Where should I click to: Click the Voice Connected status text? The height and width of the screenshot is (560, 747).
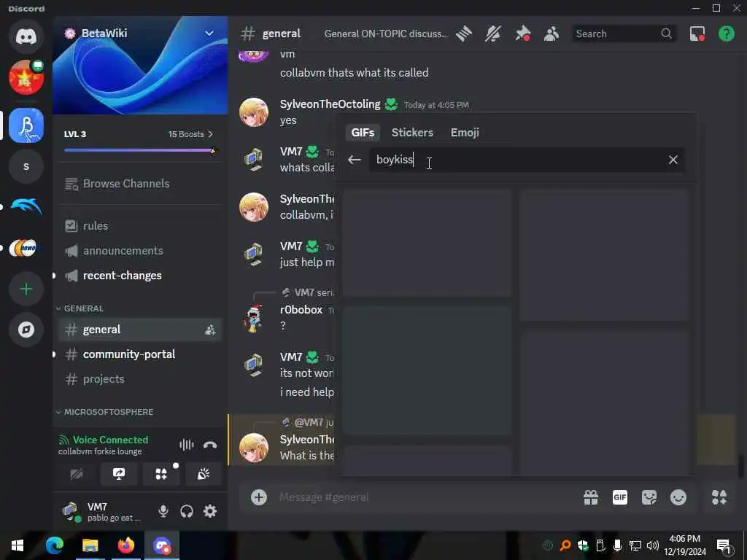(x=110, y=440)
